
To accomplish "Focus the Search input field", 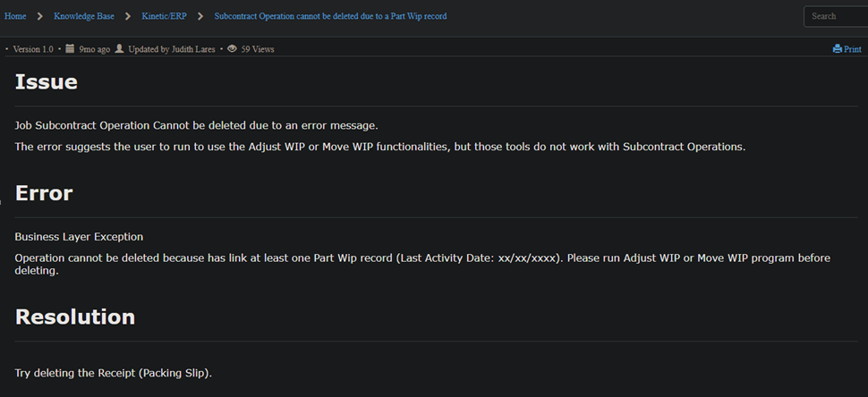I will click(837, 16).
